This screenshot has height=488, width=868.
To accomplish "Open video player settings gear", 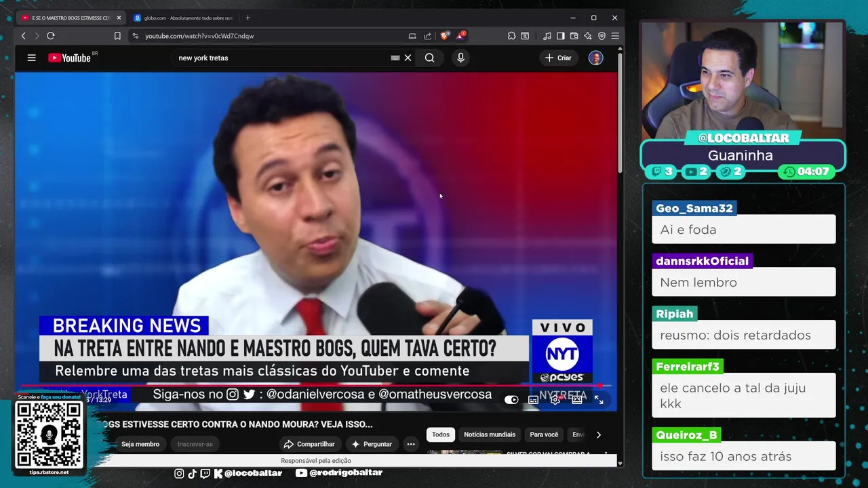I will point(555,400).
